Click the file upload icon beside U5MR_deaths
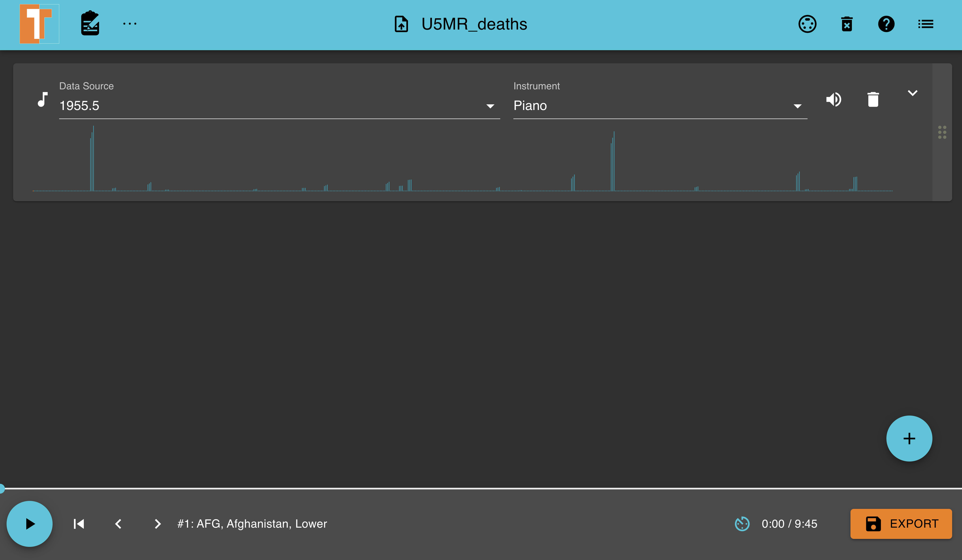 pos(401,24)
